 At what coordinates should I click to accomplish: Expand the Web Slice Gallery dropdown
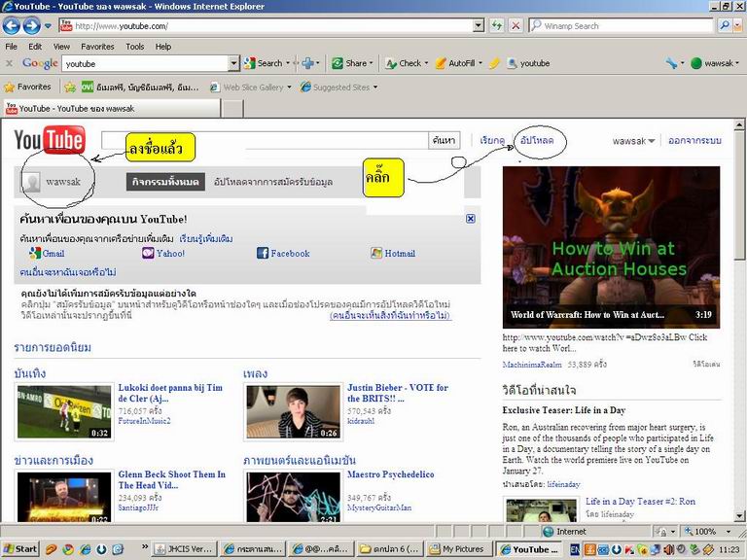(x=289, y=87)
